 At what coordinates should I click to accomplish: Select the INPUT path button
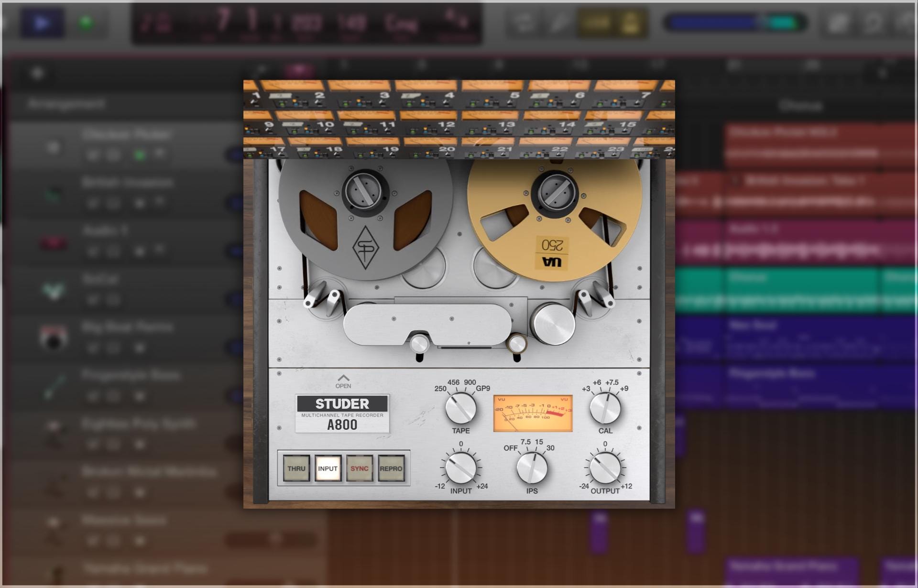tap(328, 468)
